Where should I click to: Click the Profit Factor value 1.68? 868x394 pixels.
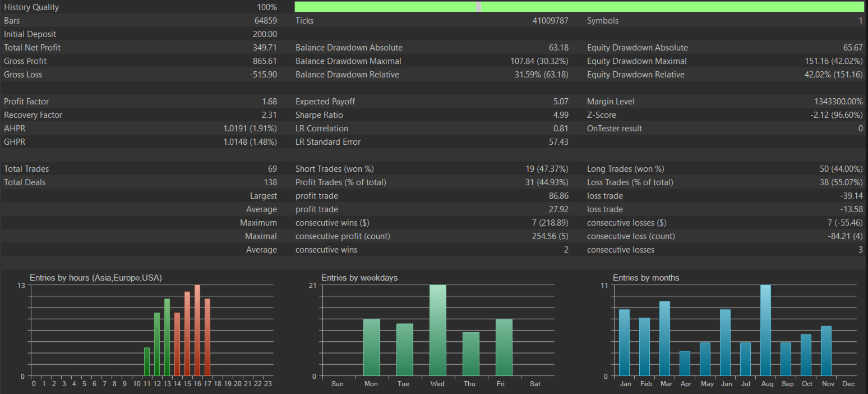[x=269, y=102]
